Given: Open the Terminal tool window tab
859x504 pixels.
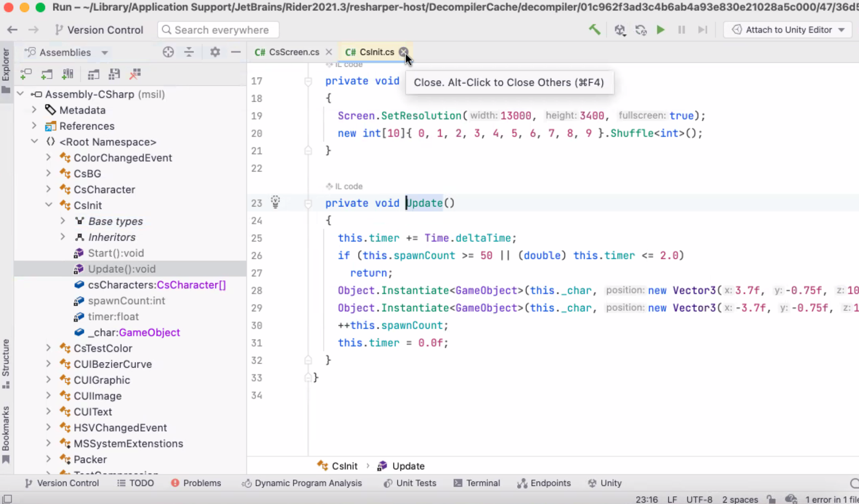Looking at the screenshot, I should 477,483.
